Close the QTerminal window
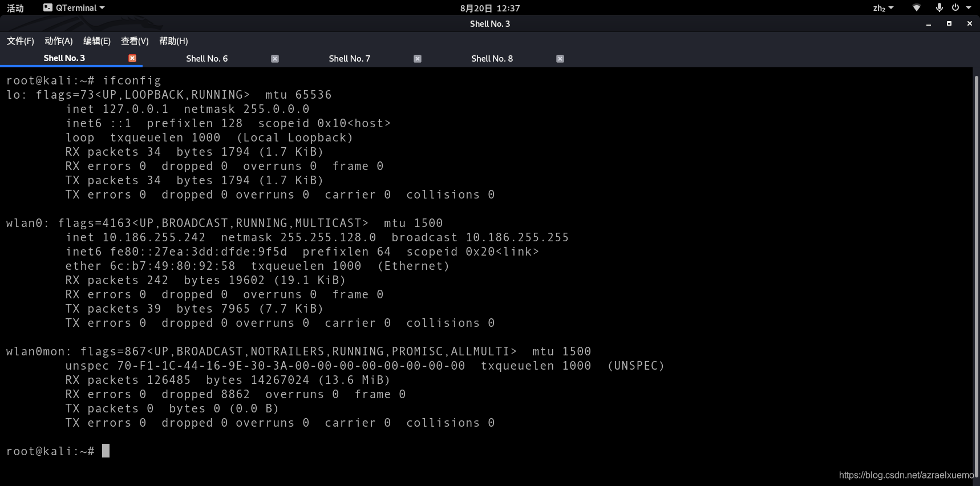Image resolution: width=980 pixels, height=486 pixels. tap(970, 23)
